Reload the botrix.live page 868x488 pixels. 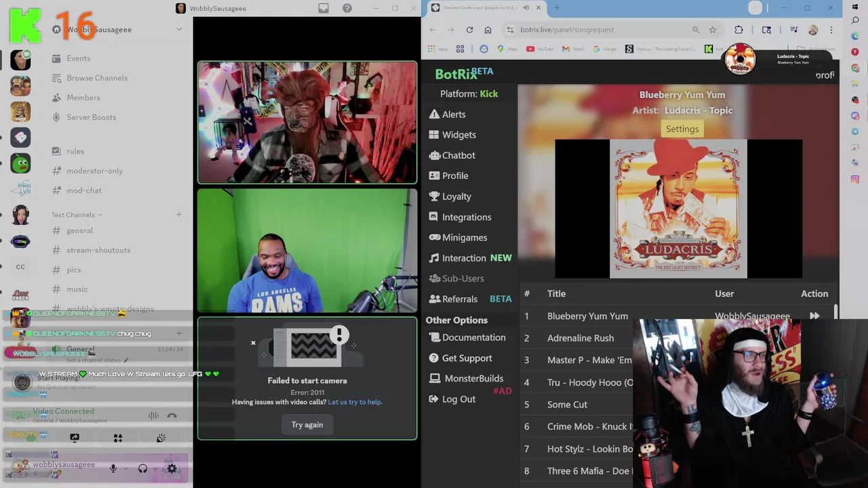coord(469,30)
